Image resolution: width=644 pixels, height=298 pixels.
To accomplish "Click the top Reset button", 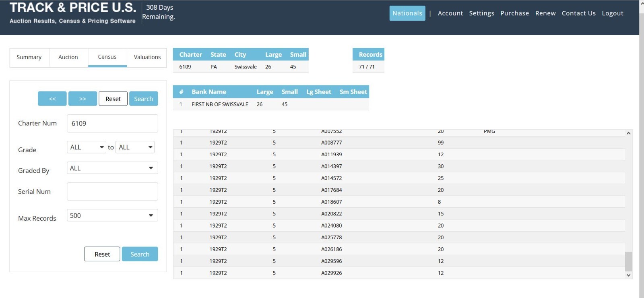I will point(113,99).
